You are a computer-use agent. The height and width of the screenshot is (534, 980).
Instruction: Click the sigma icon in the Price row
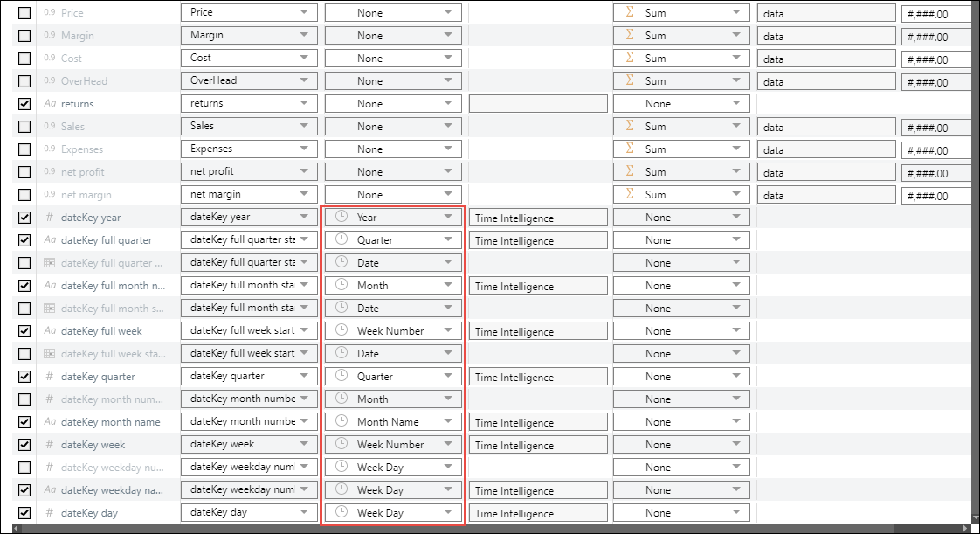[x=629, y=12]
